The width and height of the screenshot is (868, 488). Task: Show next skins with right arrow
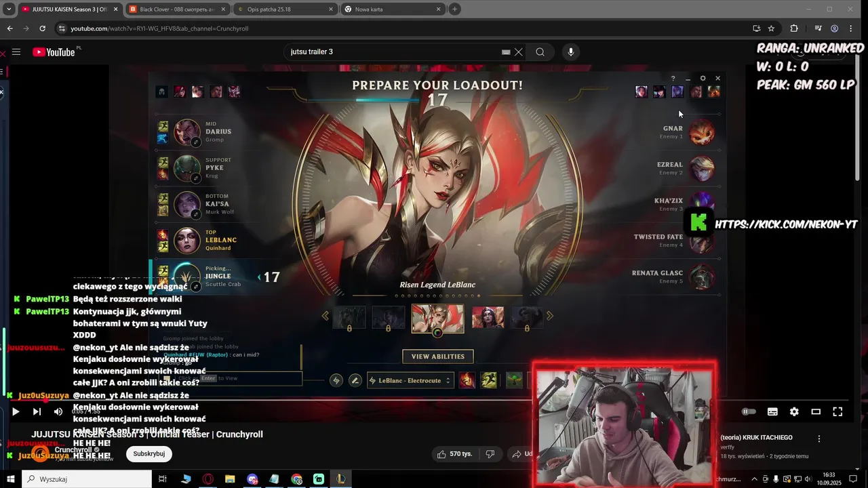point(550,316)
